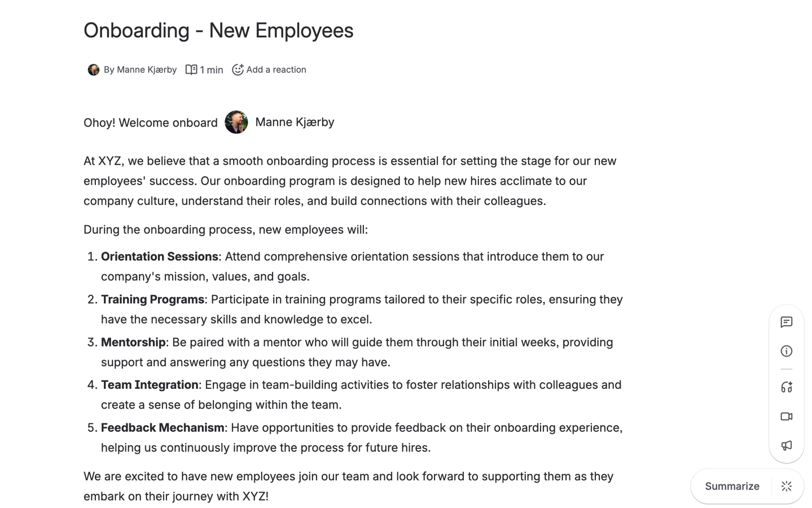This screenshot has width=812, height=508.
Task: Click the book read-time icon
Action: [x=191, y=69]
